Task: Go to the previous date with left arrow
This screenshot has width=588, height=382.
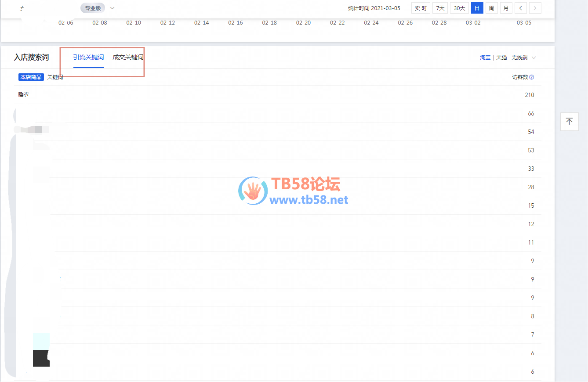Action: pyautogui.click(x=521, y=8)
